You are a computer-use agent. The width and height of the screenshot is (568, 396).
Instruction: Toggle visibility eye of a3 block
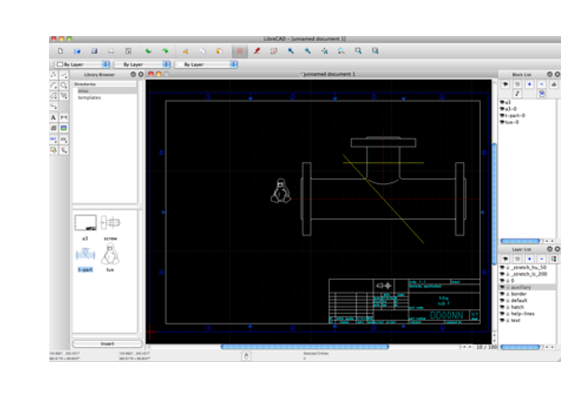click(x=502, y=102)
